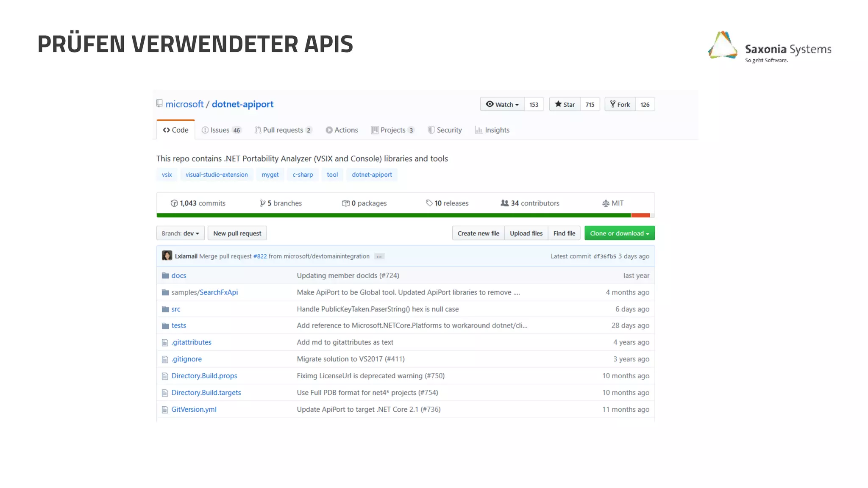Image resolution: width=868 pixels, height=488 pixels.
Task: Fork the repository
Action: [x=620, y=104]
